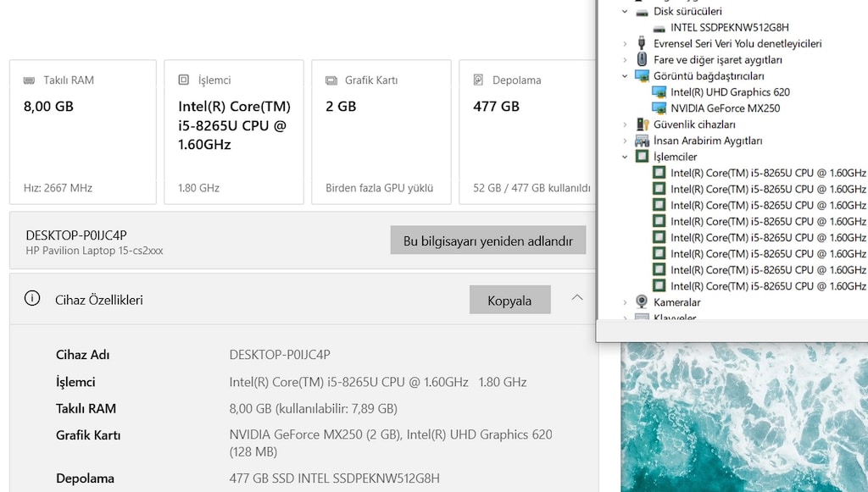The image size is (868, 492).
Task: Click the Grafik Kartı card icon
Action: [331, 80]
